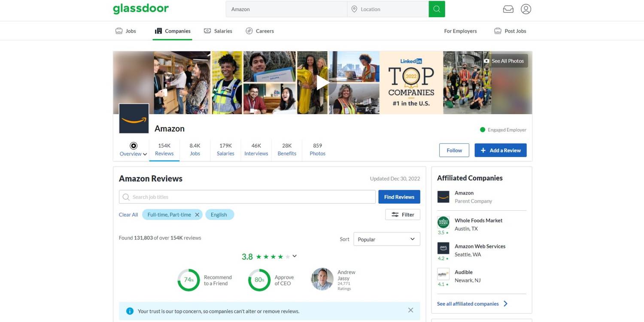Follow the Amazon company

454,150
